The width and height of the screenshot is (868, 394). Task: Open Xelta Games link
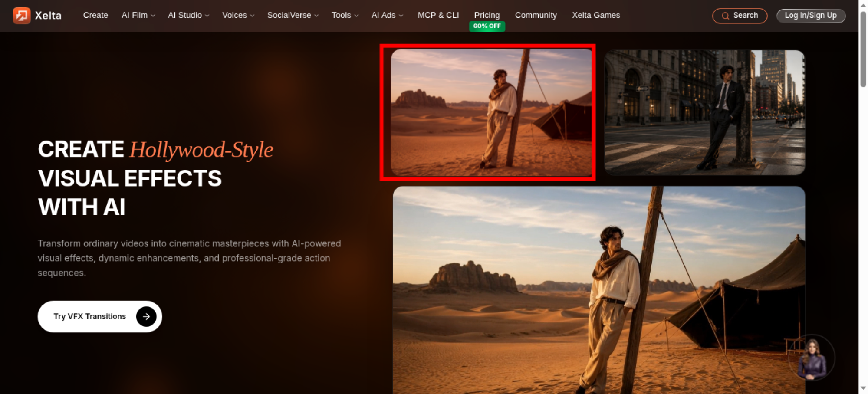(596, 15)
